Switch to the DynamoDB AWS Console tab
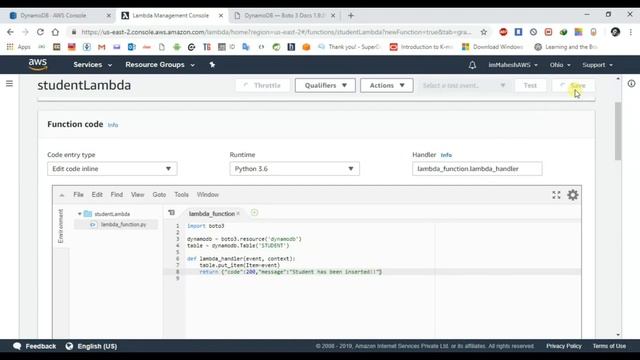The image size is (640, 360). click(x=59, y=16)
